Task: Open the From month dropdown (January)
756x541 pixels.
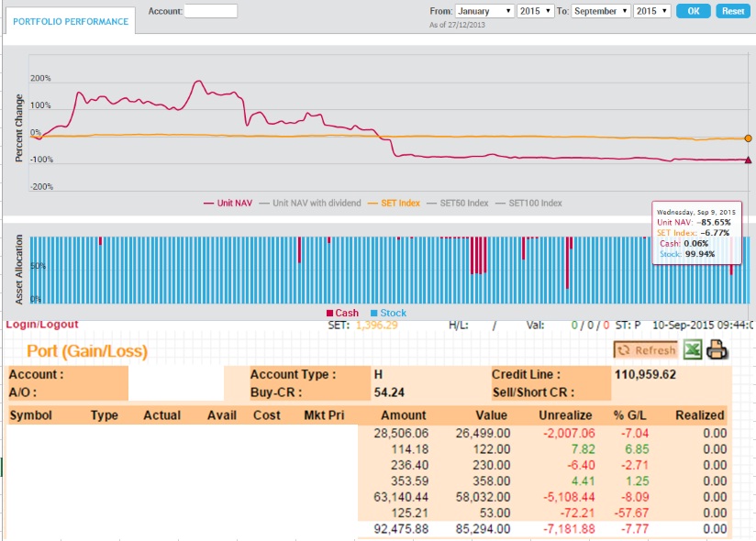Action: click(x=484, y=11)
